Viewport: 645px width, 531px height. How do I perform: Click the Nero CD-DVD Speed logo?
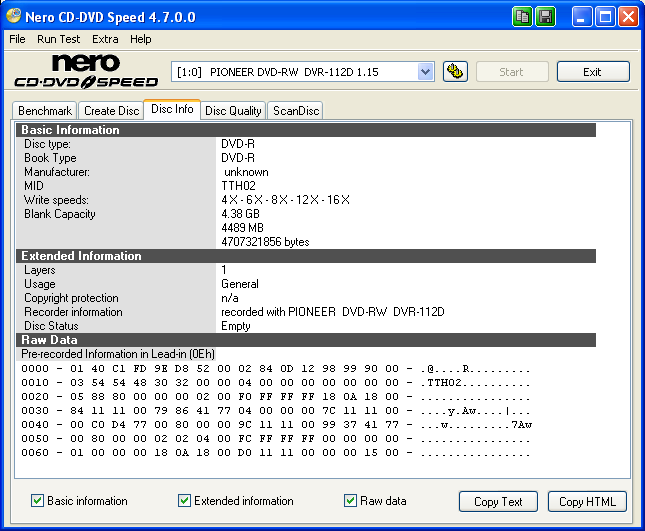click(85, 71)
